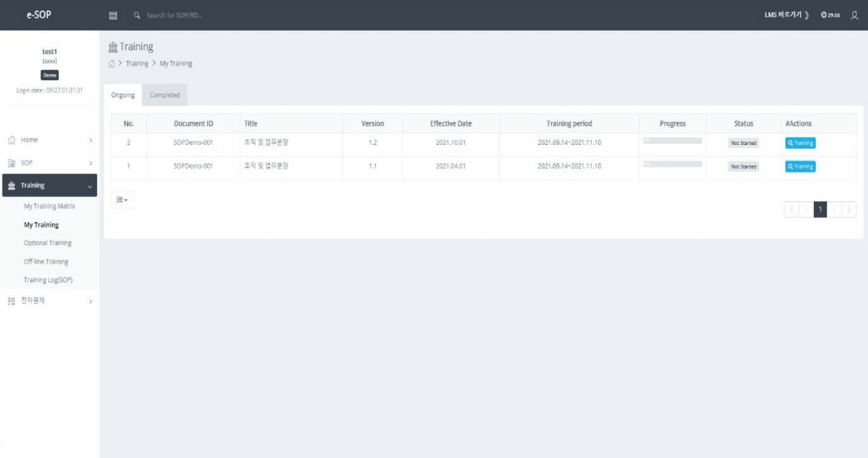Click the hamburger menu icon in header
Image resolution: width=868 pixels, height=458 pixels.
pos(113,15)
